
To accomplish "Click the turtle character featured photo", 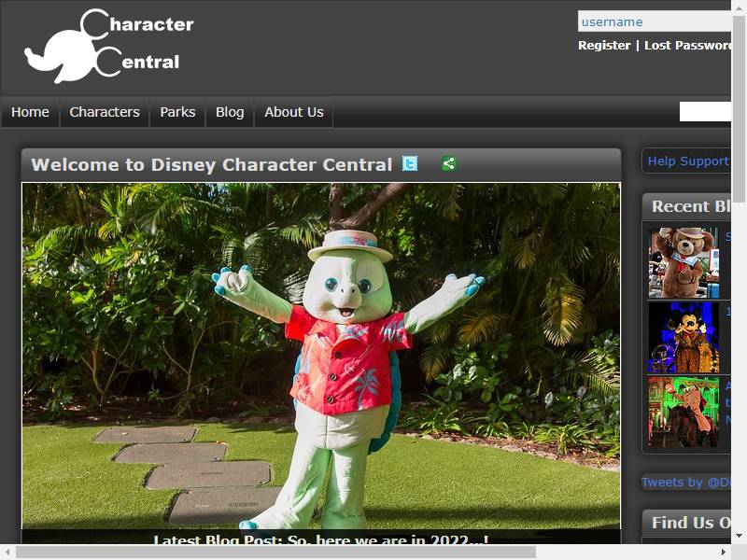I will (x=321, y=357).
